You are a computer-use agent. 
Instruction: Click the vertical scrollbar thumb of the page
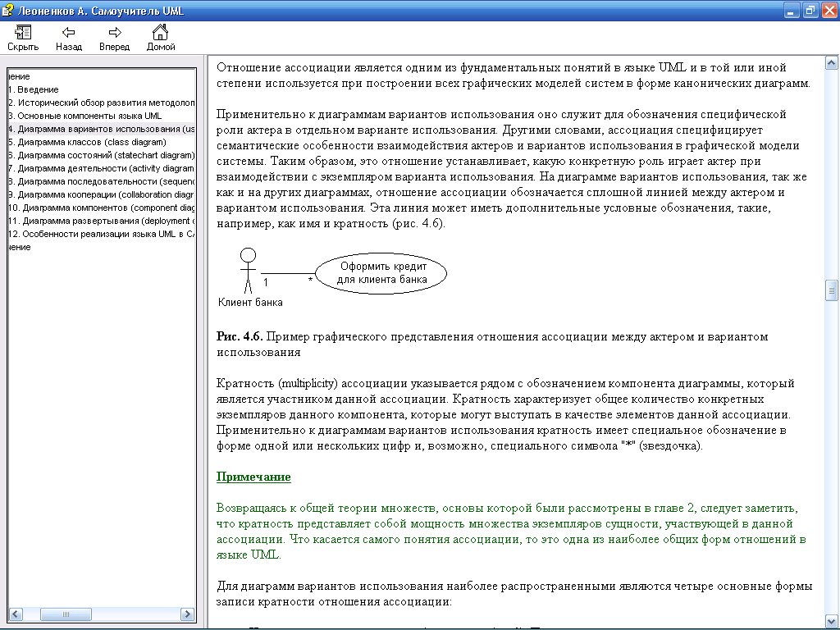tap(832, 290)
